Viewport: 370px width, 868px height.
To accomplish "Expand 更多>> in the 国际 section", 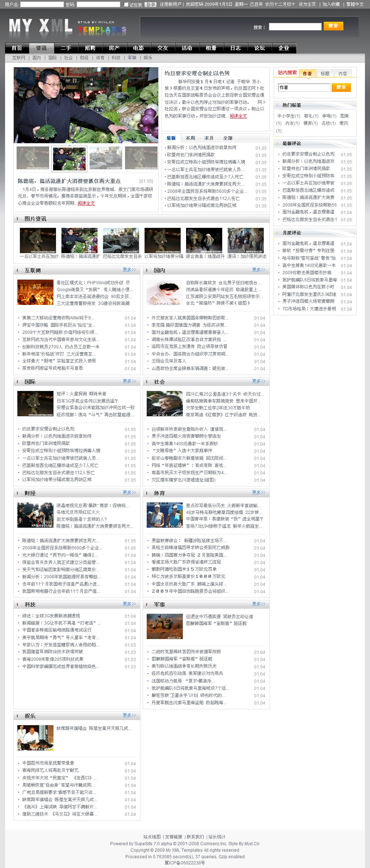I will click(129, 381).
